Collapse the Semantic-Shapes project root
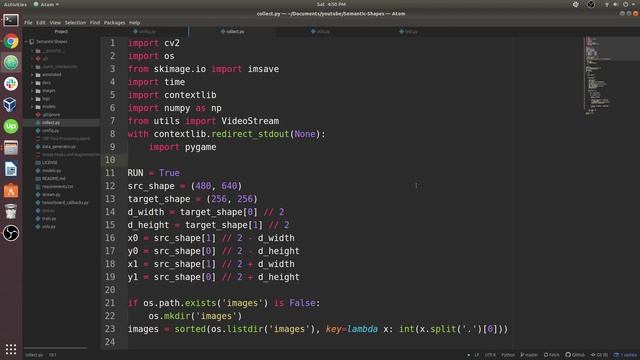The height and width of the screenshot is (360, 640). tap(27, 42)
